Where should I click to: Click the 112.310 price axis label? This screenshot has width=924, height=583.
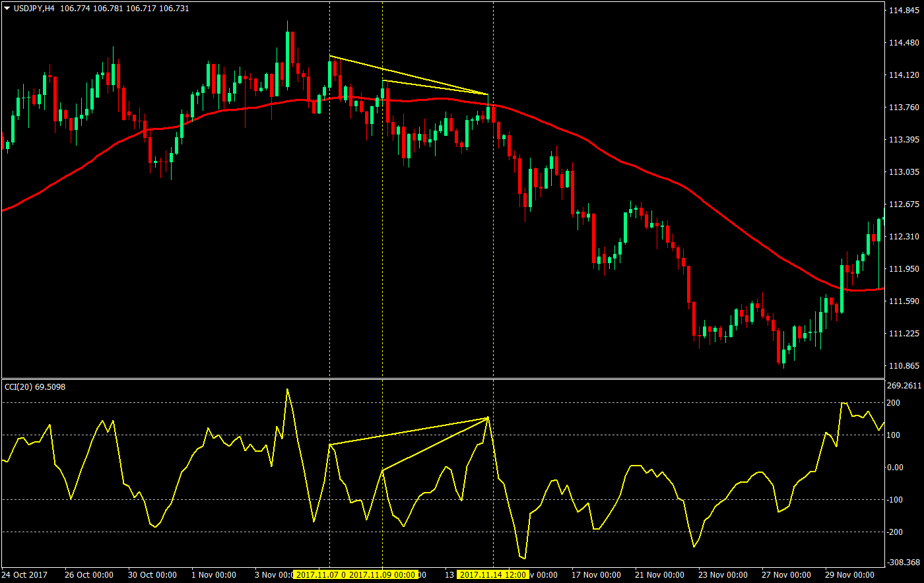(x=905, y=236)
